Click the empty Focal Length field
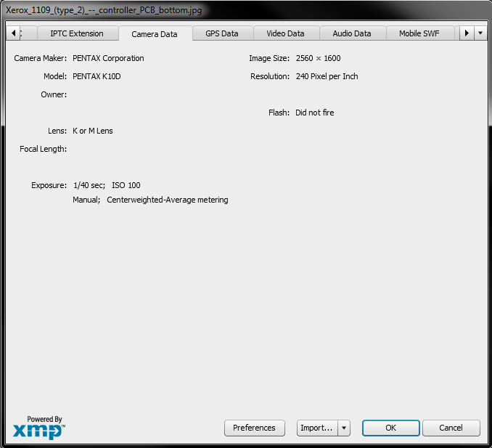Screen dimensions: 492x448 click(x=145, y=149)
